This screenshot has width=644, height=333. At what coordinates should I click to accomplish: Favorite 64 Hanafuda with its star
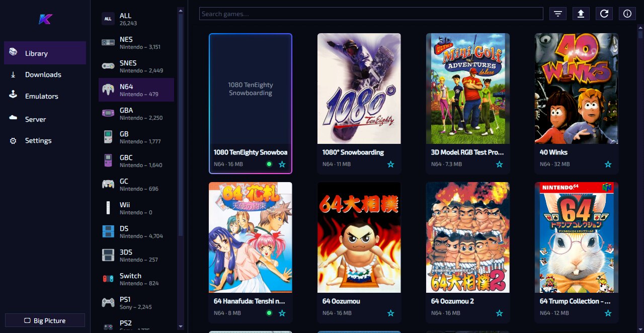pyautogui.click(x=282, y=313)
